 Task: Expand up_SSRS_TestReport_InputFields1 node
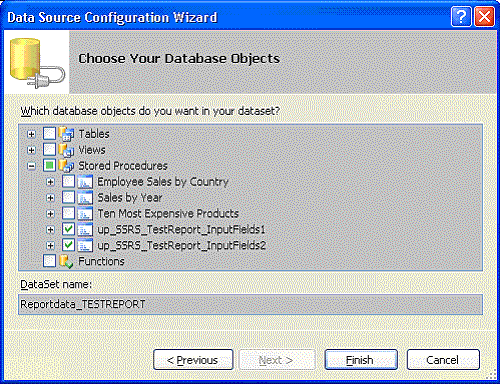[x=50, y=230]
